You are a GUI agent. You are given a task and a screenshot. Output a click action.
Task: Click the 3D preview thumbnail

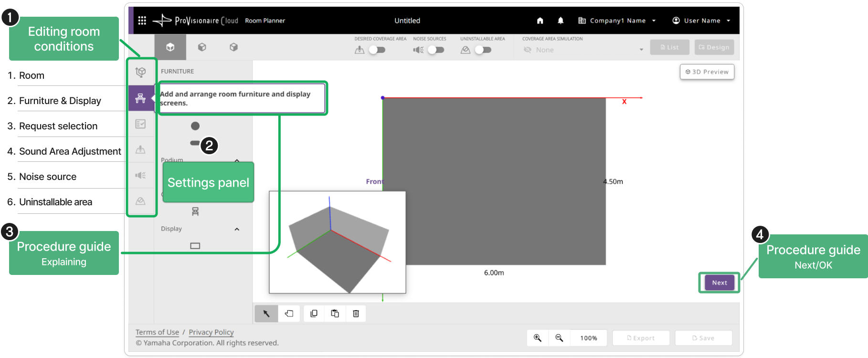pyautogui.click(x=338, y=242)
